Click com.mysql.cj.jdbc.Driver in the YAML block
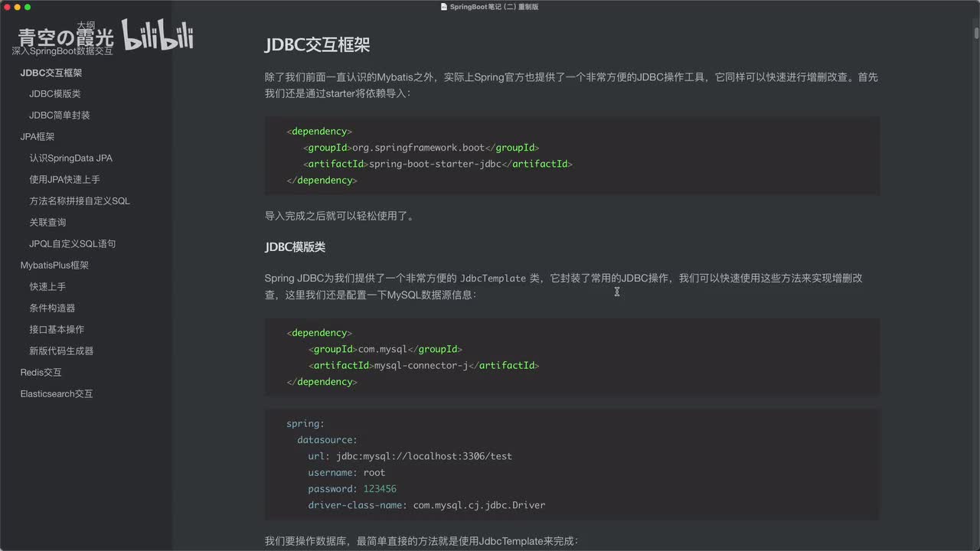 click(x=479, y=505)
